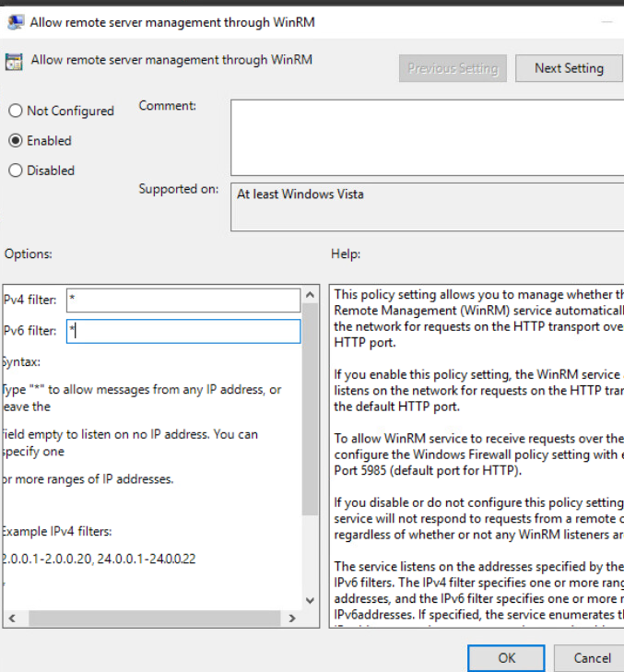Click the down arrow of Options scrollbar
This screenshot has width=624, height=672.
311,600
